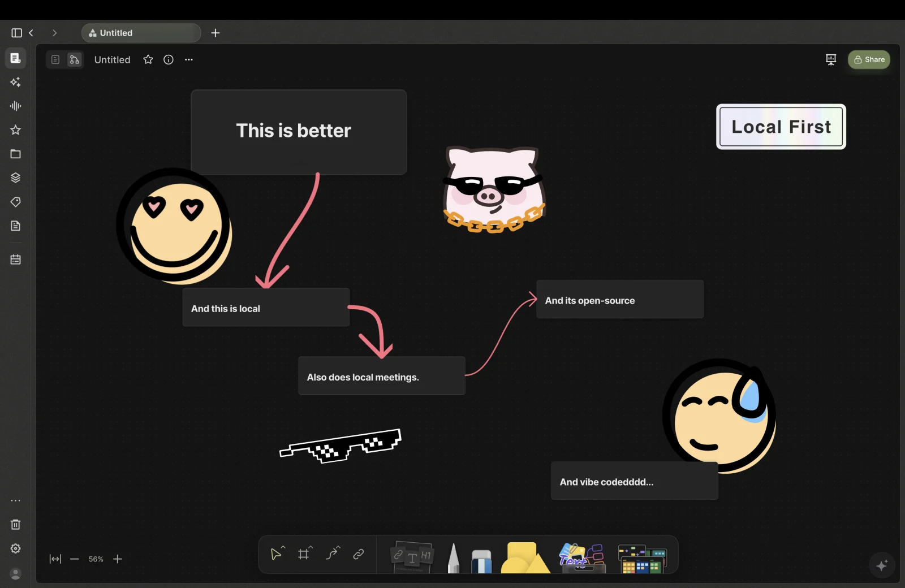Switch to edgeless mode
905x588 pixels.
[x=74, y=59]
